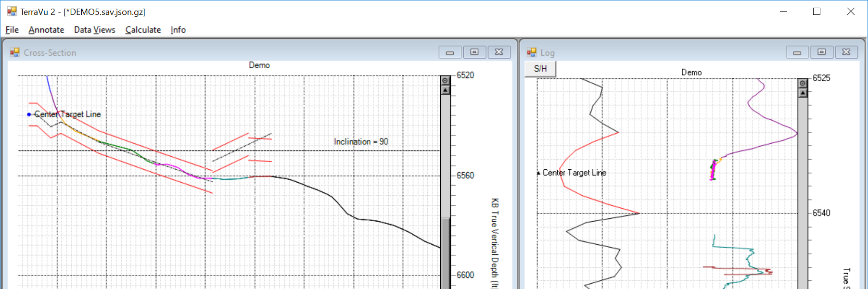Click the S/H button in Log window
Screen dimensions: 868x289
coord(540,69)
